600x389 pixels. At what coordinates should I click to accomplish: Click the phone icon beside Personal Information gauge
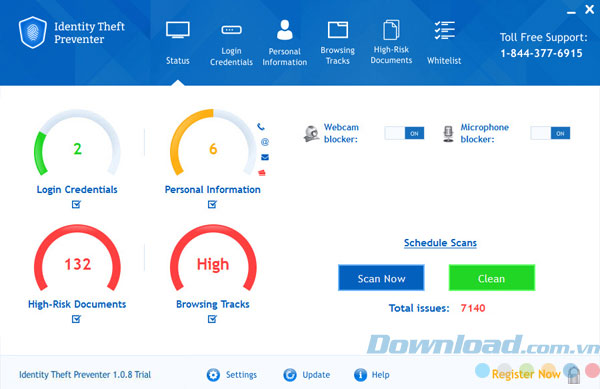[x=261, y=126]
